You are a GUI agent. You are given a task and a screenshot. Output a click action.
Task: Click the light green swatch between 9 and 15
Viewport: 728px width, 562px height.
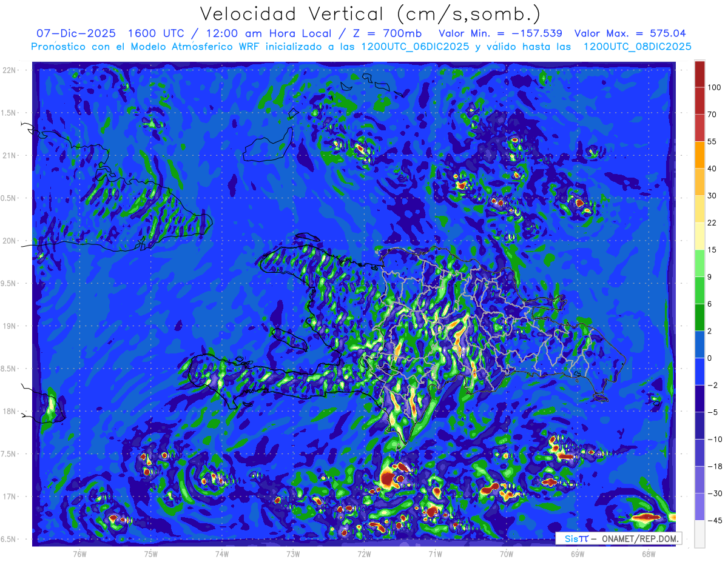coord(699,263)
